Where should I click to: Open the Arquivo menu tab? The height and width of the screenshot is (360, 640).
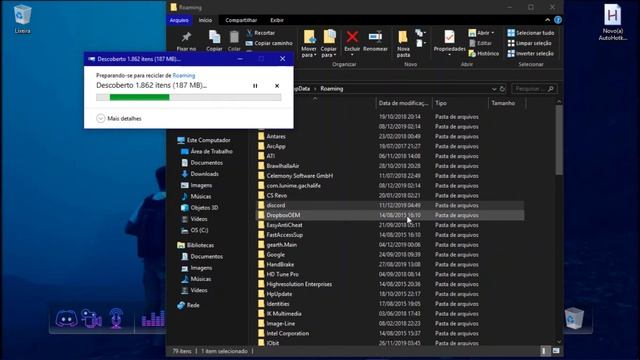point(179,20)
